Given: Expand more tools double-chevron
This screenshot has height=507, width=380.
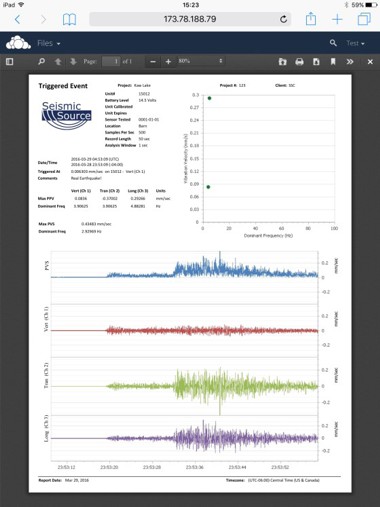Looking at the screenshot, I should (x=350, y=62).
